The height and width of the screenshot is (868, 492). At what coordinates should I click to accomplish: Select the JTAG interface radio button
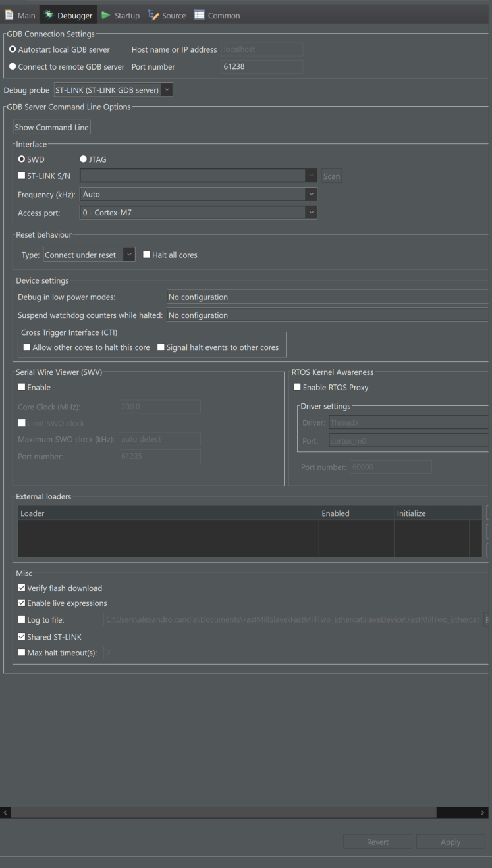click(x=83, y=159)
